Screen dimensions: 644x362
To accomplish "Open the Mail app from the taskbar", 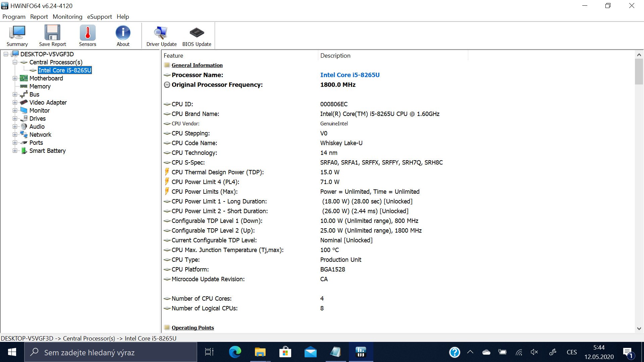I will (310, 352).
